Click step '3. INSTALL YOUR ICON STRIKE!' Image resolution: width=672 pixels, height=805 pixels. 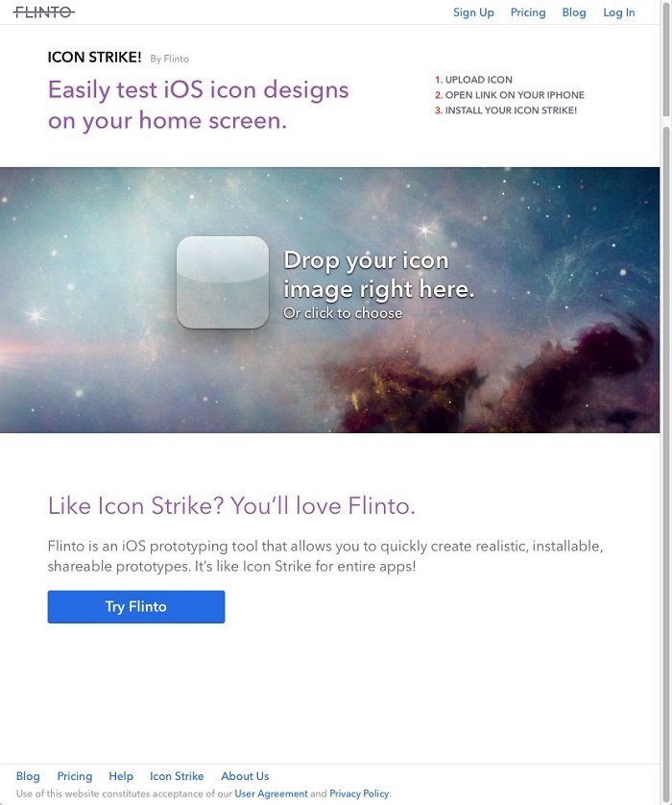coord(506,110)
